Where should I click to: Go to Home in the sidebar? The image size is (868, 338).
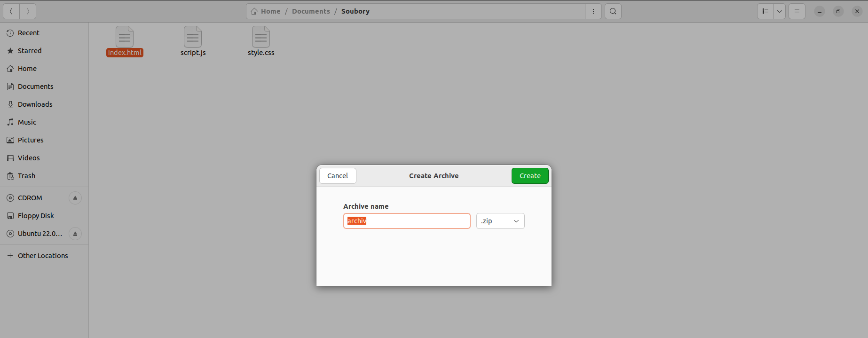(x=44, y=69)
